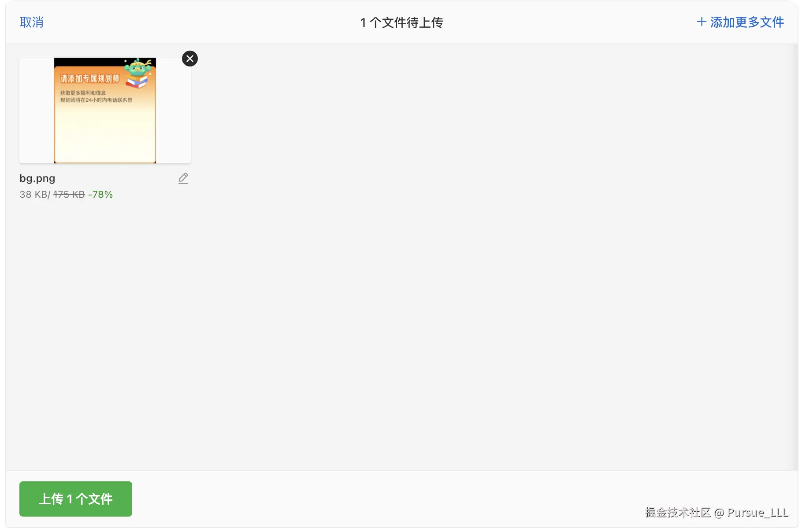Click the books under the mascot in the preview
The image size is (802, 532).
click(x=137, y=82)
